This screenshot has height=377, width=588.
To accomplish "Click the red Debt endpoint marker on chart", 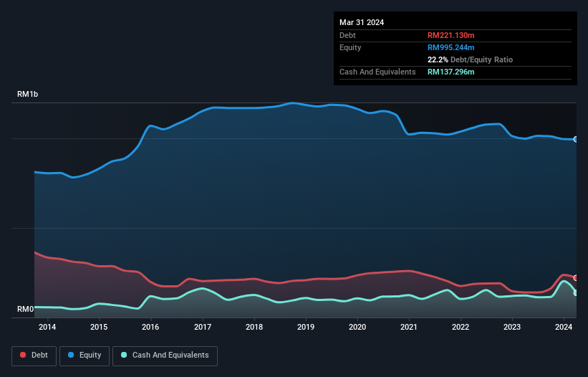I will (576, 278).
